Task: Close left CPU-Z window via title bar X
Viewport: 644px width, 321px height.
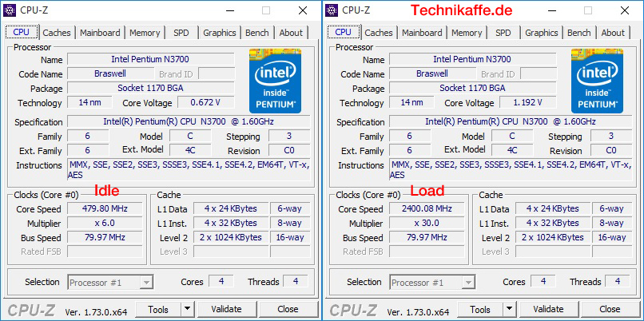Action: [x=303, y=10]
